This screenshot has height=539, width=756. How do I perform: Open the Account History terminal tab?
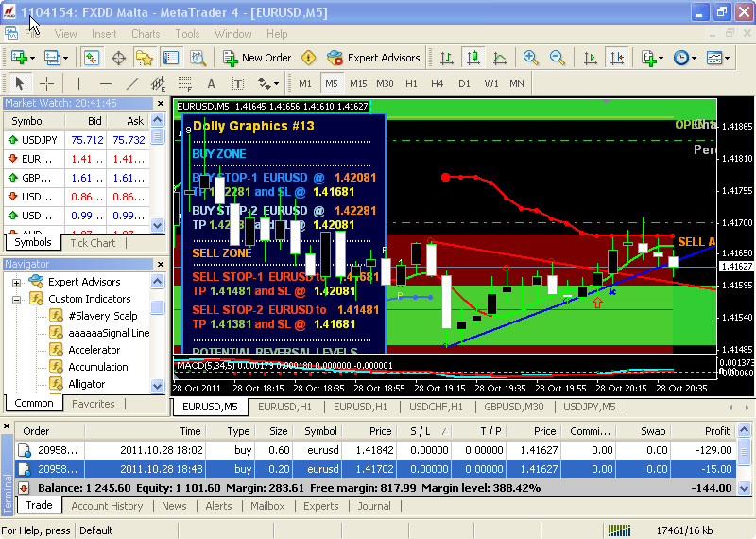(107, 506)
